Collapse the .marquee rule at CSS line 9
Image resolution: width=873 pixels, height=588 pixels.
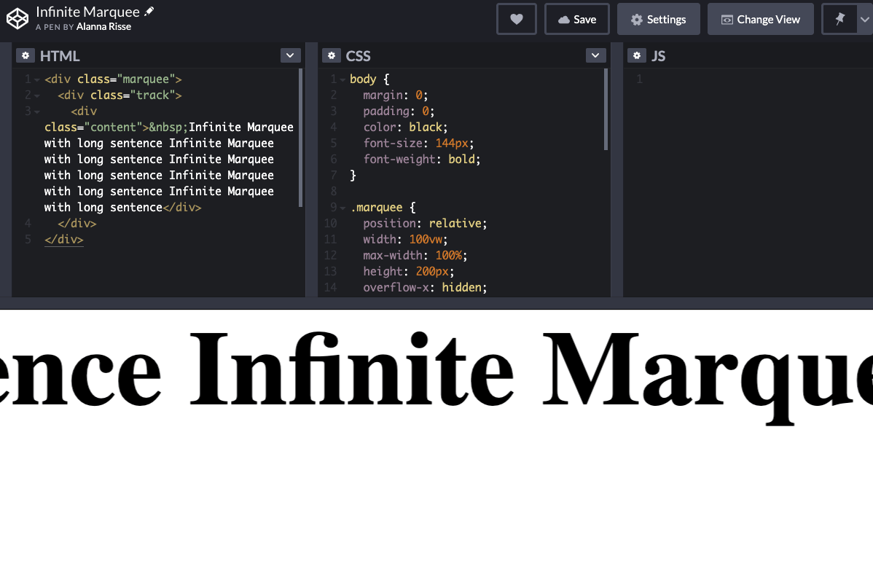[343, 208]
